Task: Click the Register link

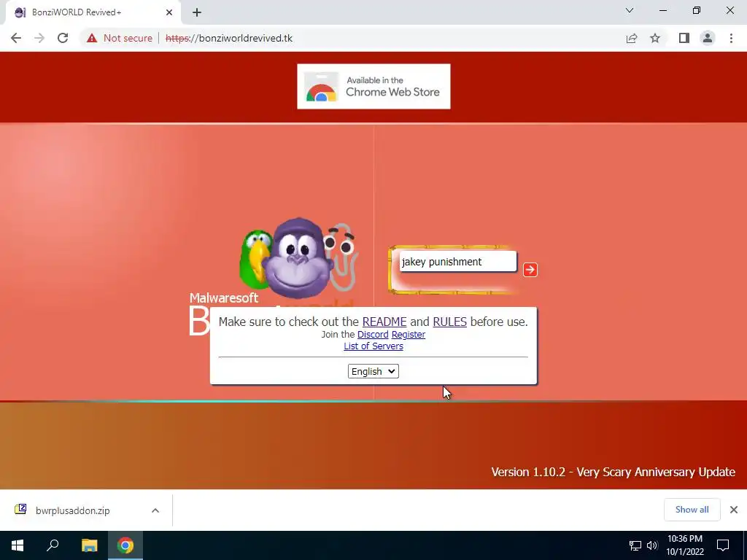Action: point(409,334)
